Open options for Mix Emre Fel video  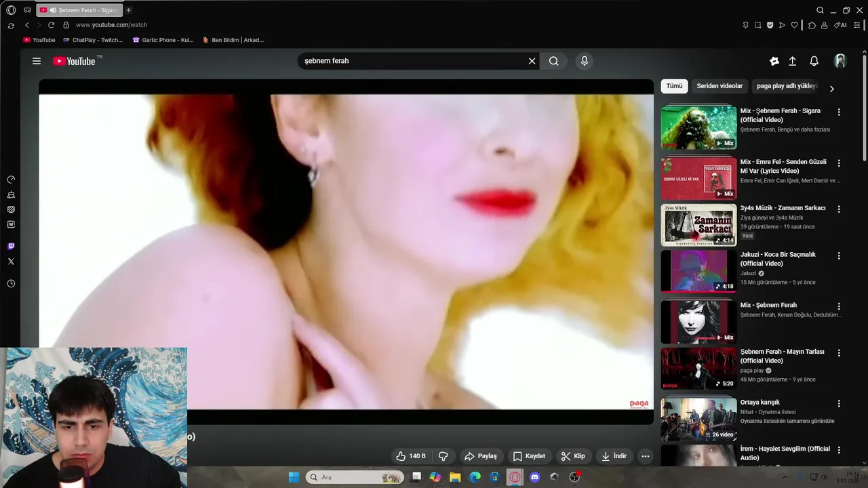(x=839, y=163)
